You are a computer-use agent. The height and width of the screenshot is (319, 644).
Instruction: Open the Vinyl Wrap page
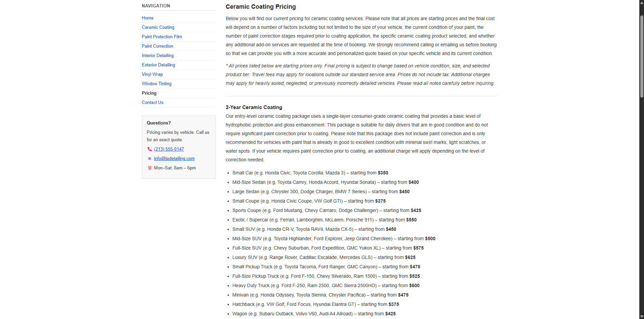[152, 74]
